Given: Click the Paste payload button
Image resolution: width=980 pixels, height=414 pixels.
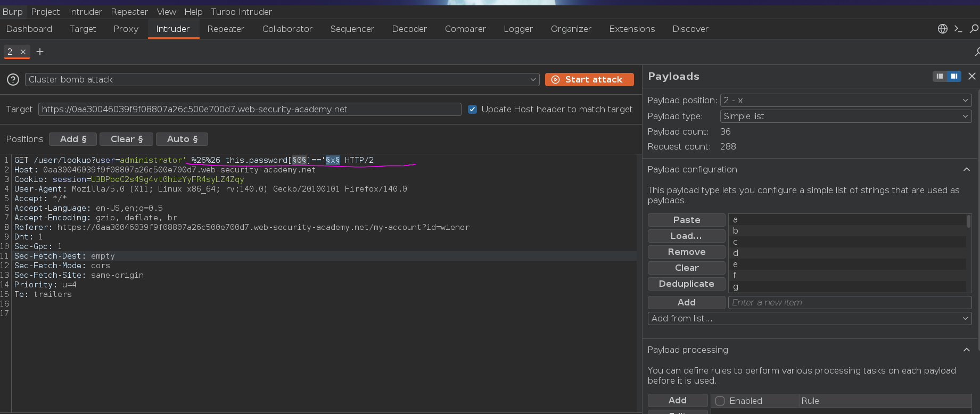Looking at the screenshot, I should [687, 220].
